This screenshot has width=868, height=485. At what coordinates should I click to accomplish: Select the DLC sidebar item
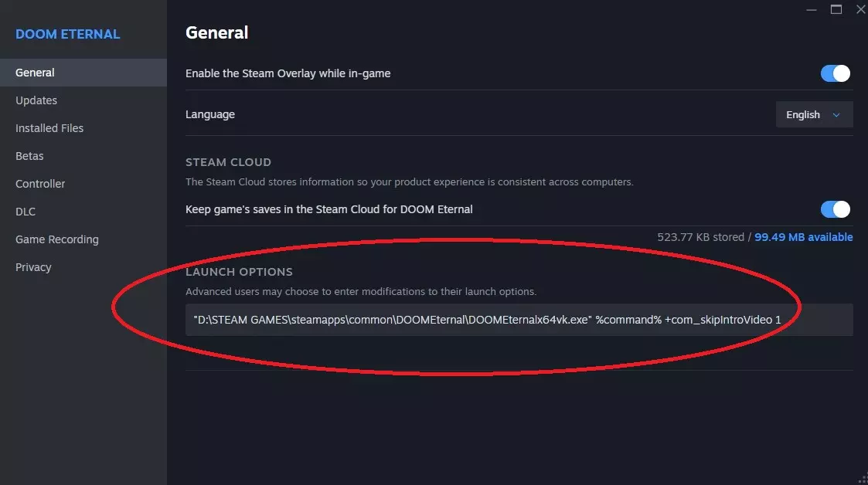click(26, 212)
